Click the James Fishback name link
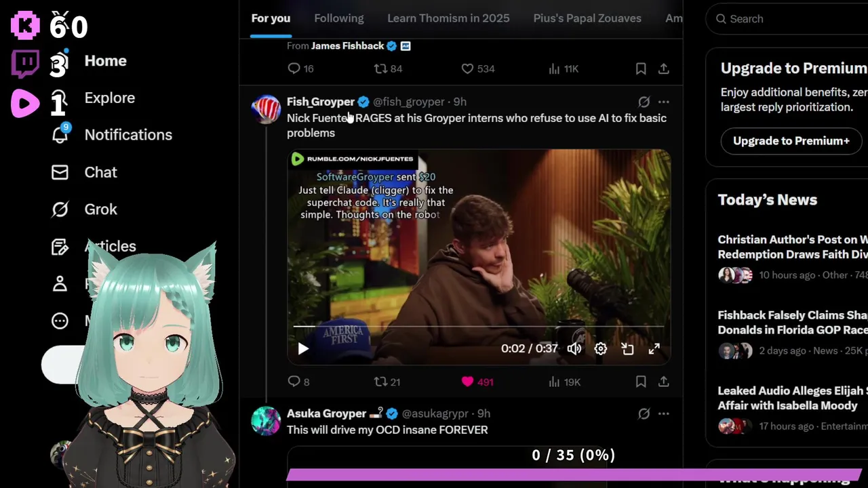 [348, 46]
